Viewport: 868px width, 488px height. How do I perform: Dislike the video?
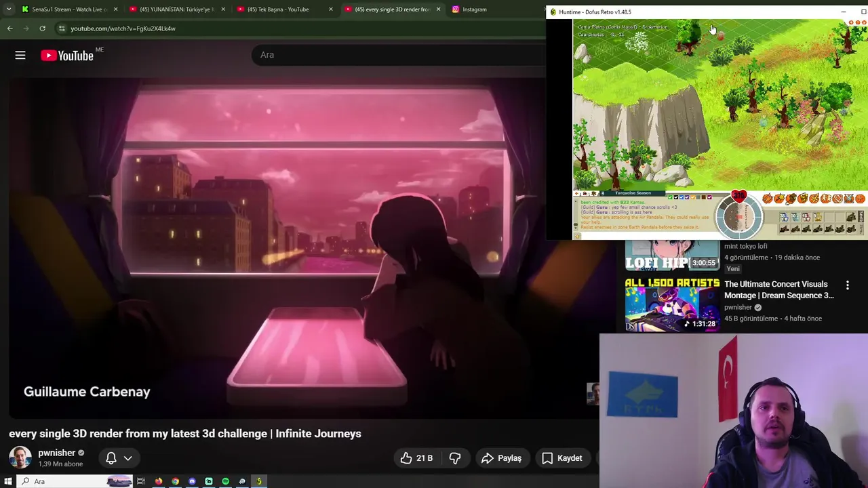[455, 458]
